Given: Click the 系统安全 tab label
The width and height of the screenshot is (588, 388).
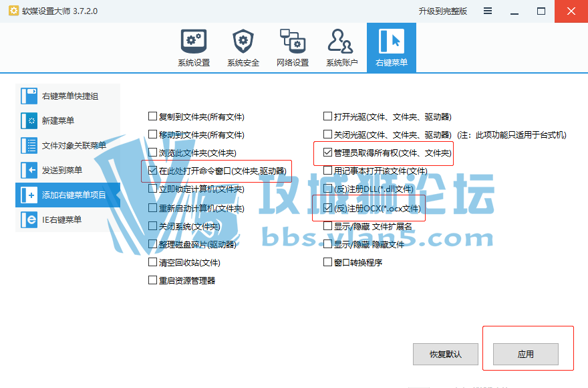Looking at the screenshot, I should pos(243,63).
